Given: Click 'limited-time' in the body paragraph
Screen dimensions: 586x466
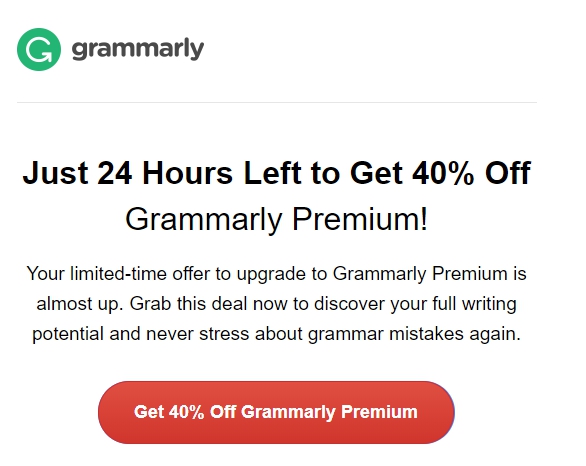Looking at the screenshot, I should tap(118, 274).
